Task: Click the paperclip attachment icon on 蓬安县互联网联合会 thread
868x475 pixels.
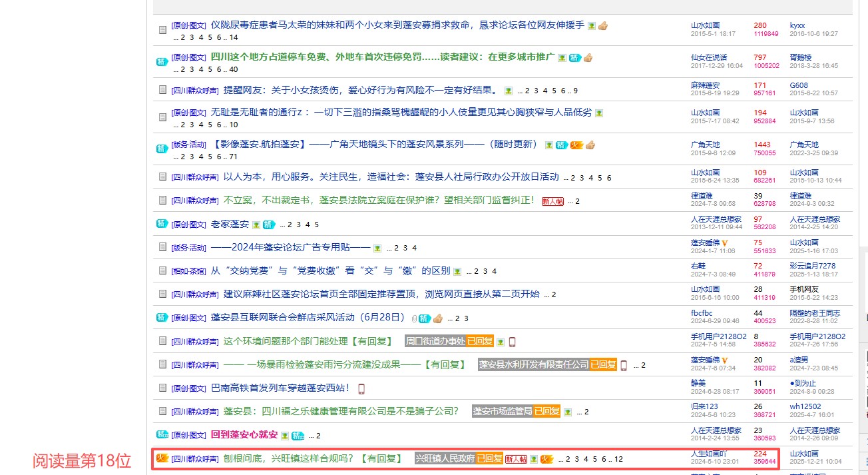Action: click(415, 318)
